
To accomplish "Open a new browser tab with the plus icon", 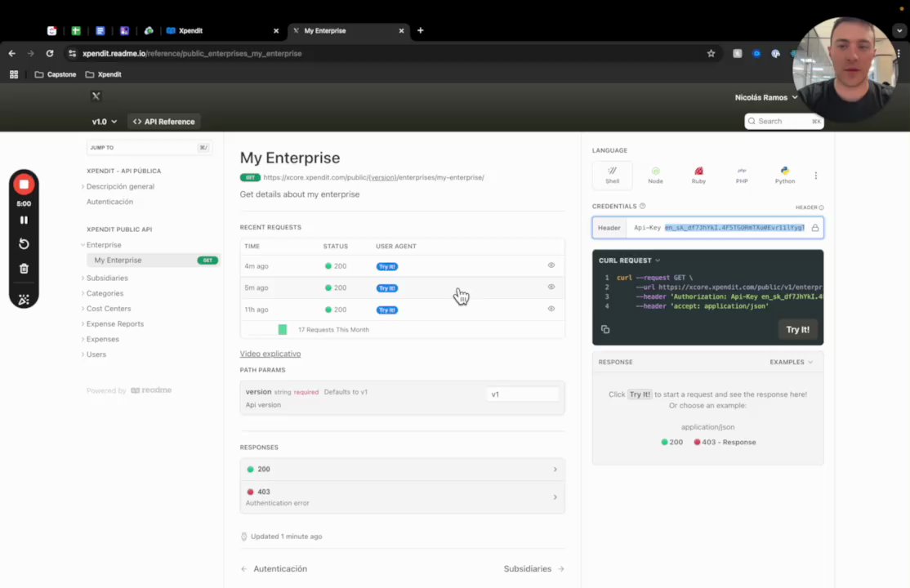I will coord(420,30).
